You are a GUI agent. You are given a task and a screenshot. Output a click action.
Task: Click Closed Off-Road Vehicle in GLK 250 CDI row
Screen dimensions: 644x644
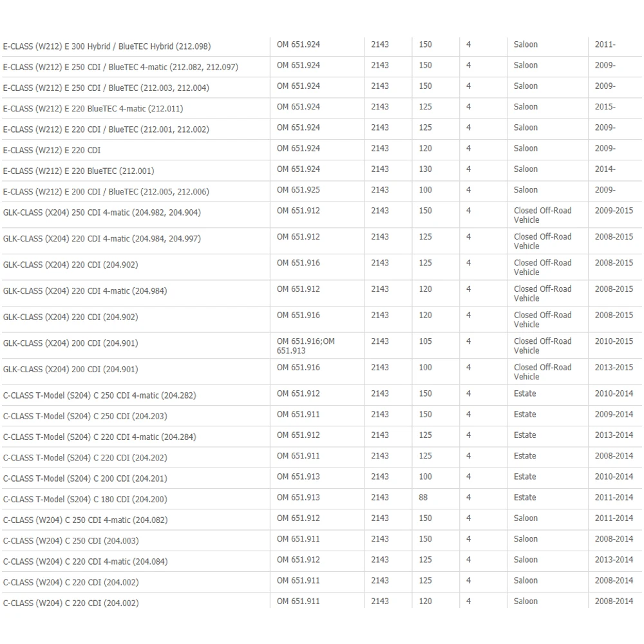[x=542, y=215]
